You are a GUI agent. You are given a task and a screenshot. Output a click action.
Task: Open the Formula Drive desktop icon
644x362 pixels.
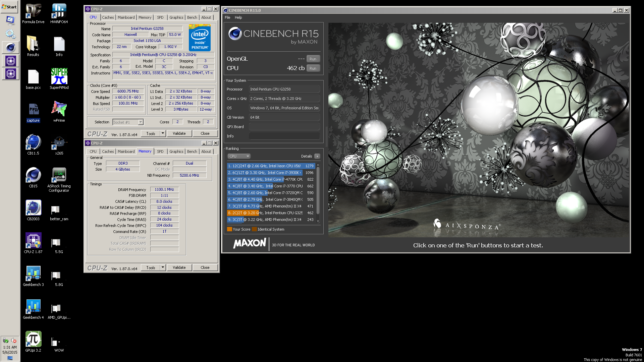click(x=33, y=13)
